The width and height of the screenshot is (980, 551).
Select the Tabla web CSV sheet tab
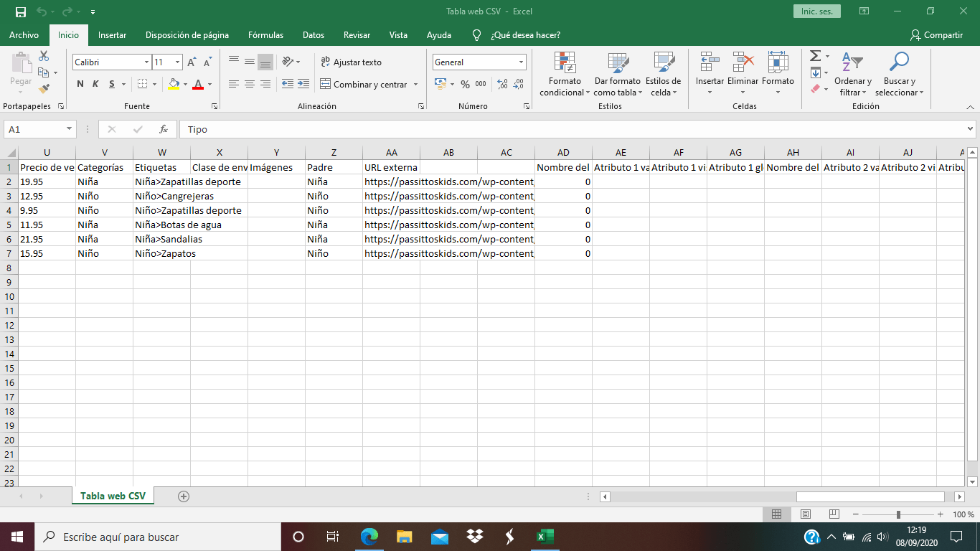[113, 496]
